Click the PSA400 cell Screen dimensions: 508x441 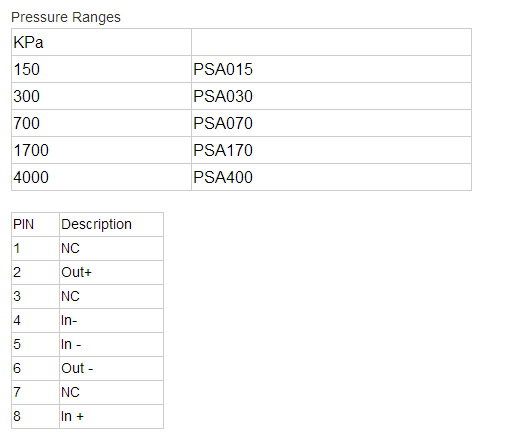pos(331,177)
